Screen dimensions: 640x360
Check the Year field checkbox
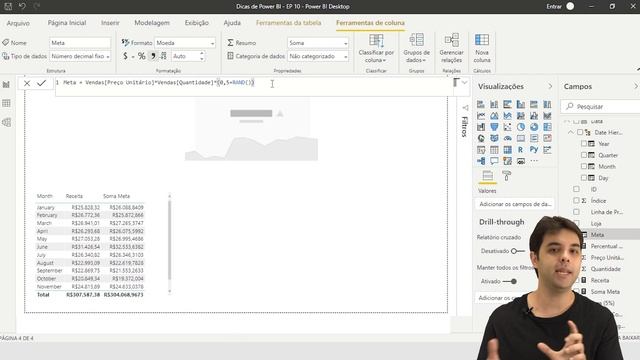click(x=584, y=144)
